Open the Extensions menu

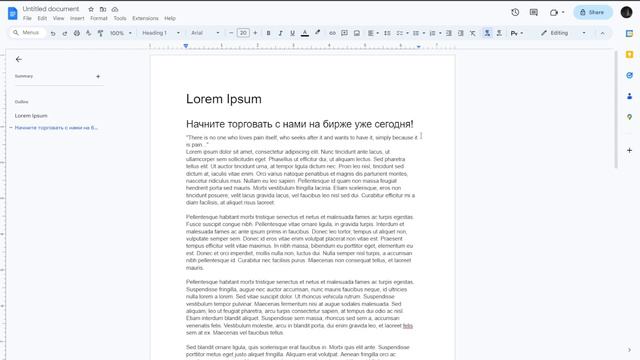[x=145, y=18]
